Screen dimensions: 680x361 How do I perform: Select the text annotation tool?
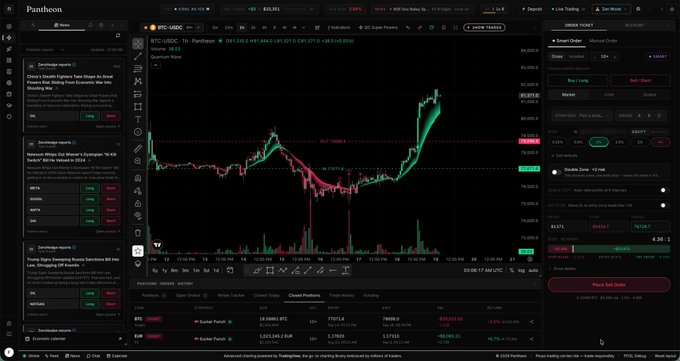point(138,119)
